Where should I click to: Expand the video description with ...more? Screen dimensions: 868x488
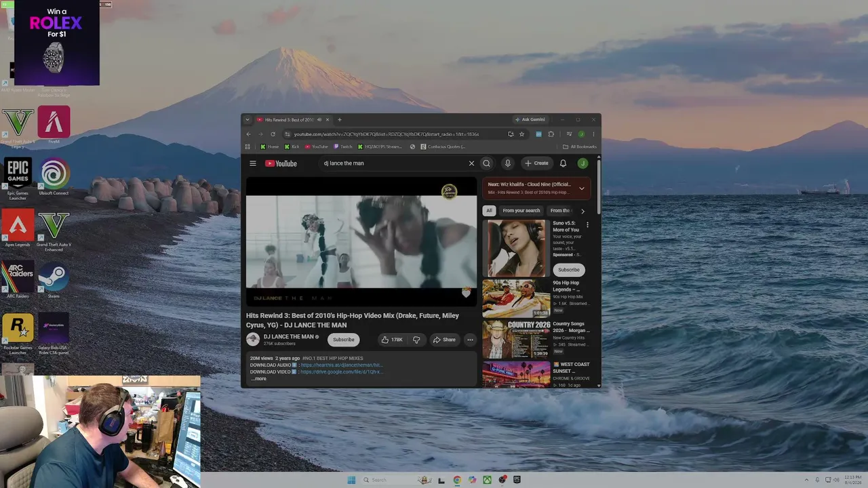[x=258, y=379]
